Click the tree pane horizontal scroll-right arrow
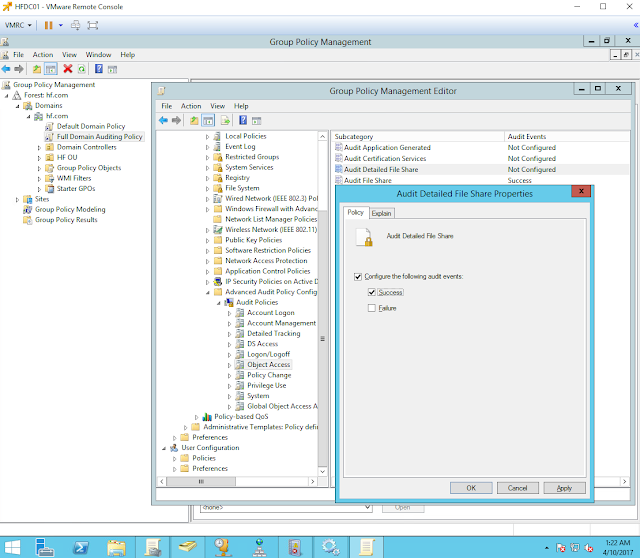Image resolution: width=640 pixels, height=558 pixels. pyautogui.click(x=313, y=482)
